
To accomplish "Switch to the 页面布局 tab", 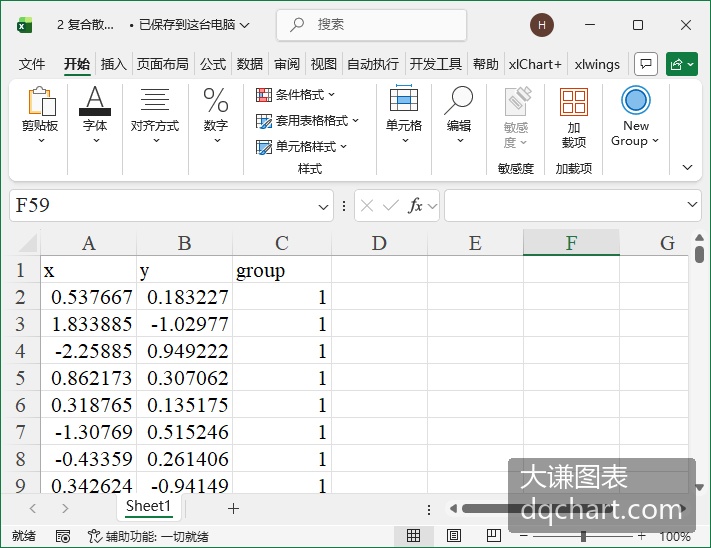I will 162,64.
